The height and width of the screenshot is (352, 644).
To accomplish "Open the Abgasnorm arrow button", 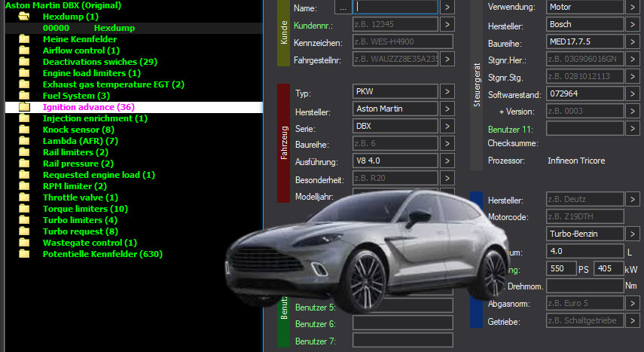I will (633, 303).
